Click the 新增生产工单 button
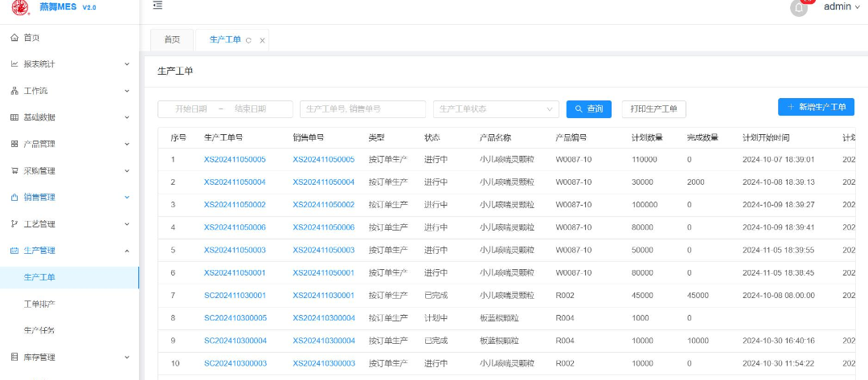This screenshot has width=868, height=380. tap(816, 107)
